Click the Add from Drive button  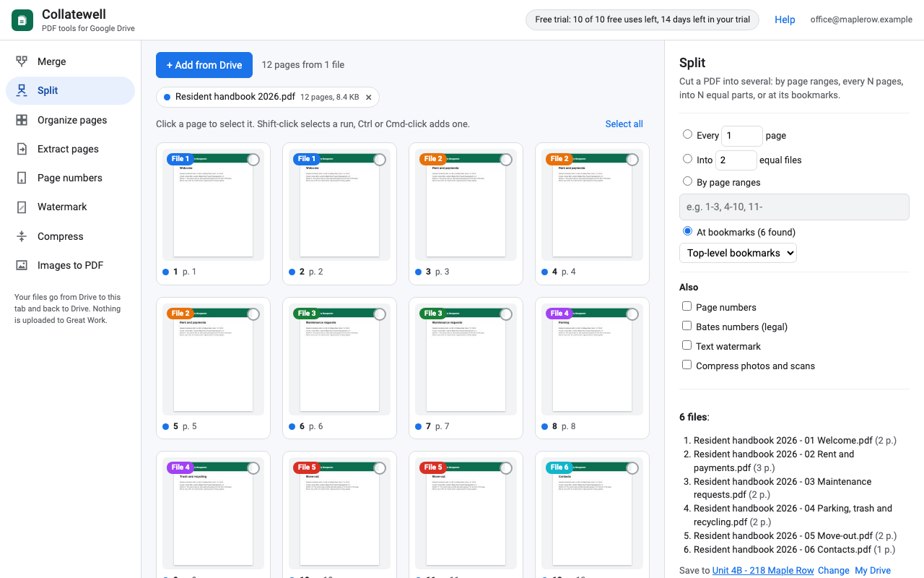point(204,65)
